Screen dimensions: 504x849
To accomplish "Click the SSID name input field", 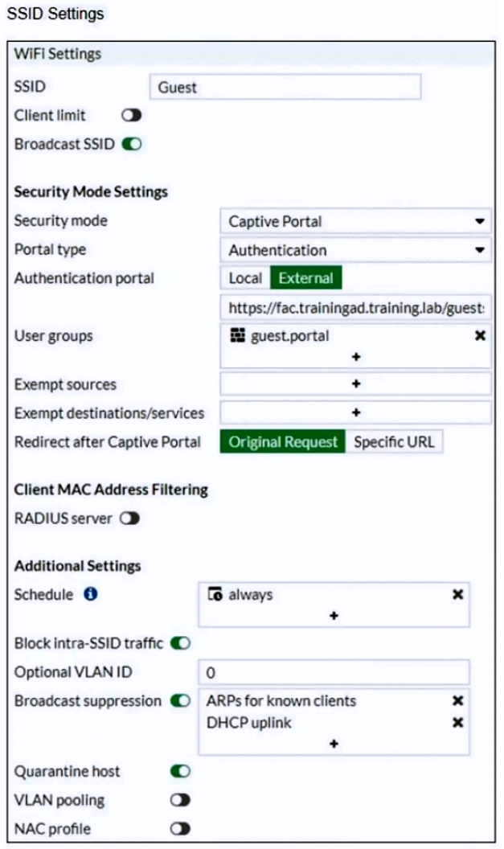I will 285,87.
